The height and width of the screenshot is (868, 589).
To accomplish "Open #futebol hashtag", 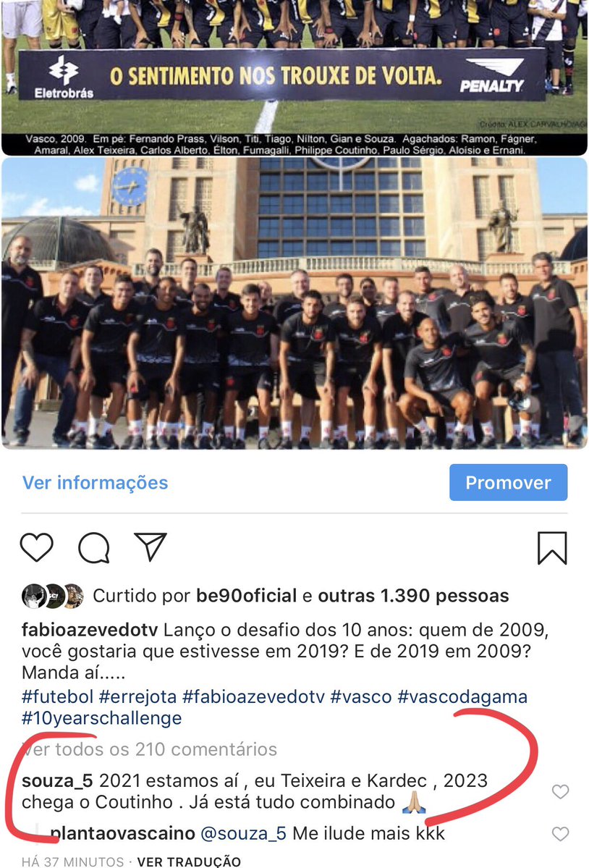I will 57,696.
